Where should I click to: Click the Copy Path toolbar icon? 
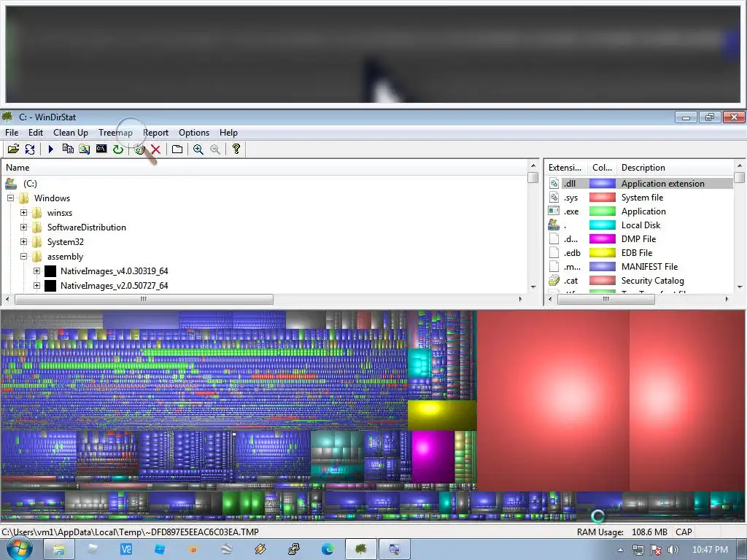tap(68, 149)
